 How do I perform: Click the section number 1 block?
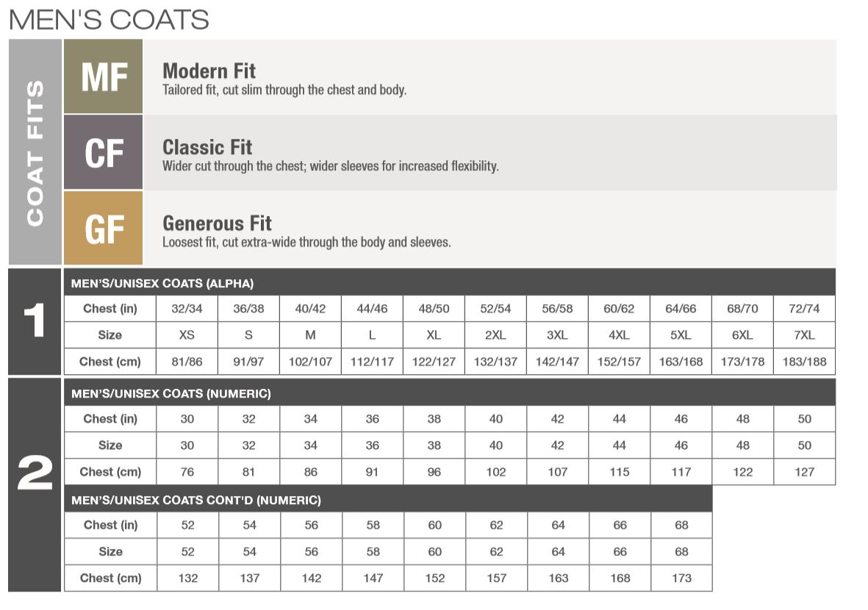click(x=35, y=322)
